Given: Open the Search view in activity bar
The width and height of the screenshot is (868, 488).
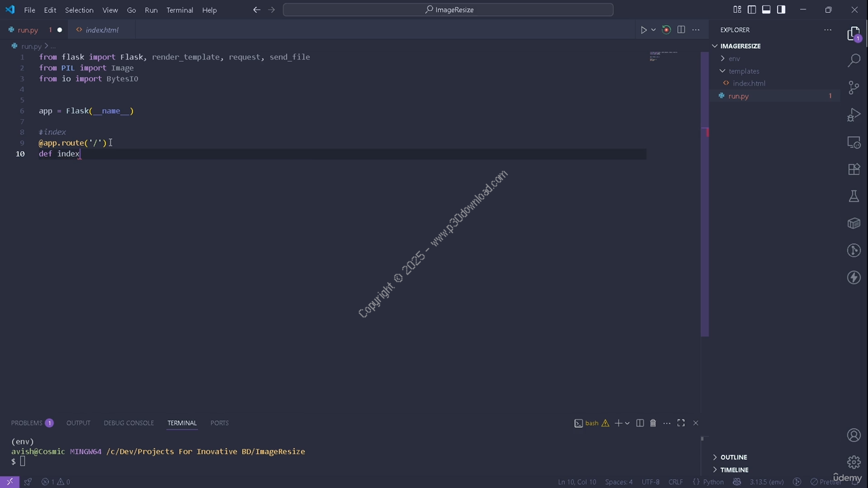Looking at the screenshot, I should coord(854,60).
